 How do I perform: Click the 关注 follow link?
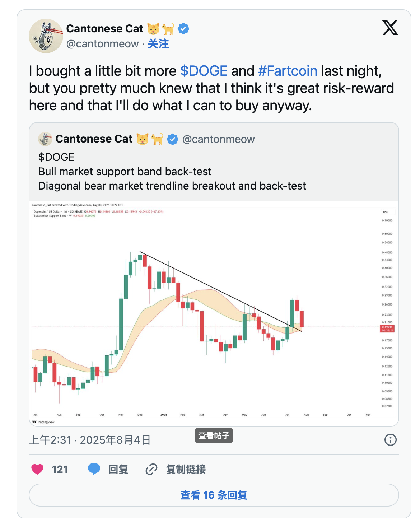(158, 44)
